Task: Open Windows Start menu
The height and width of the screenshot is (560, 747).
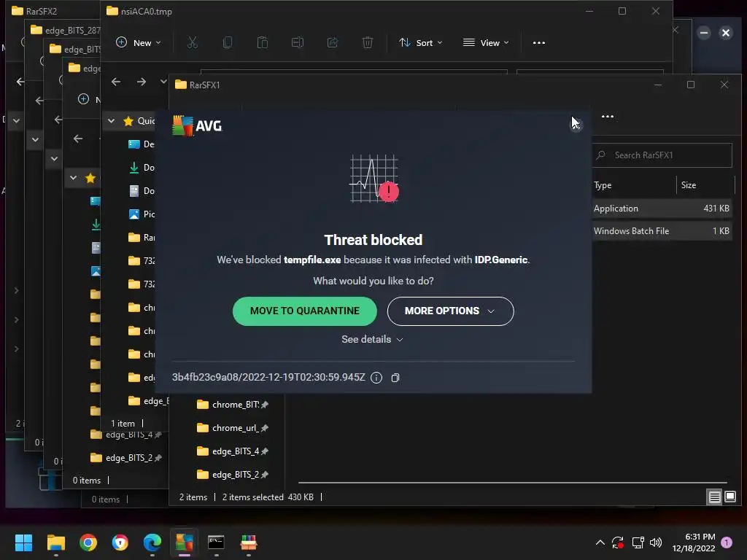Action: [x=24, y=542]
